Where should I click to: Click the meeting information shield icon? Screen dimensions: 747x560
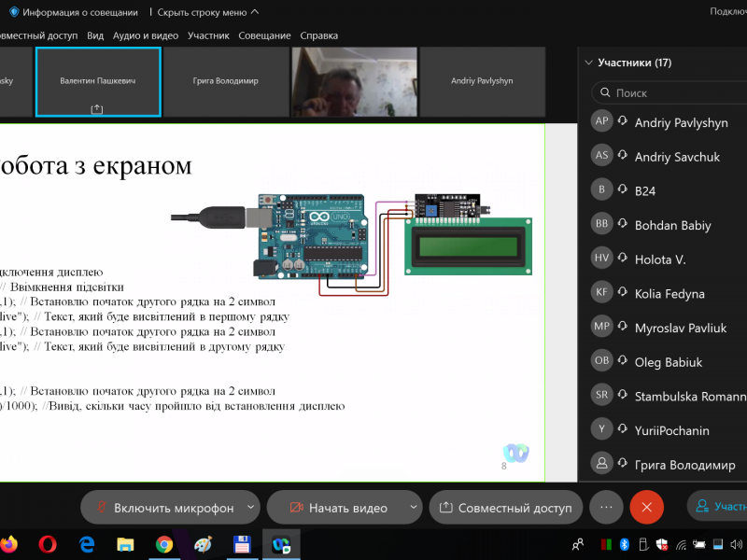[14, 12]
